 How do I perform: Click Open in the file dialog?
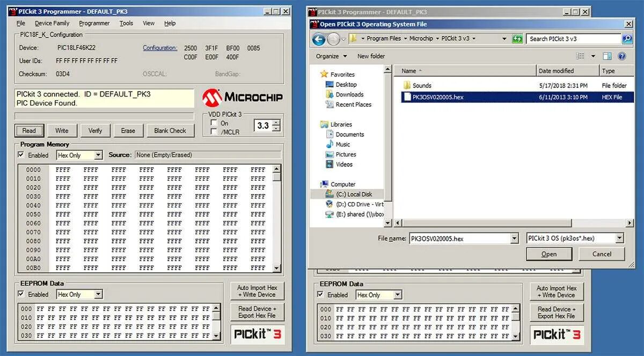click(549, 254)
